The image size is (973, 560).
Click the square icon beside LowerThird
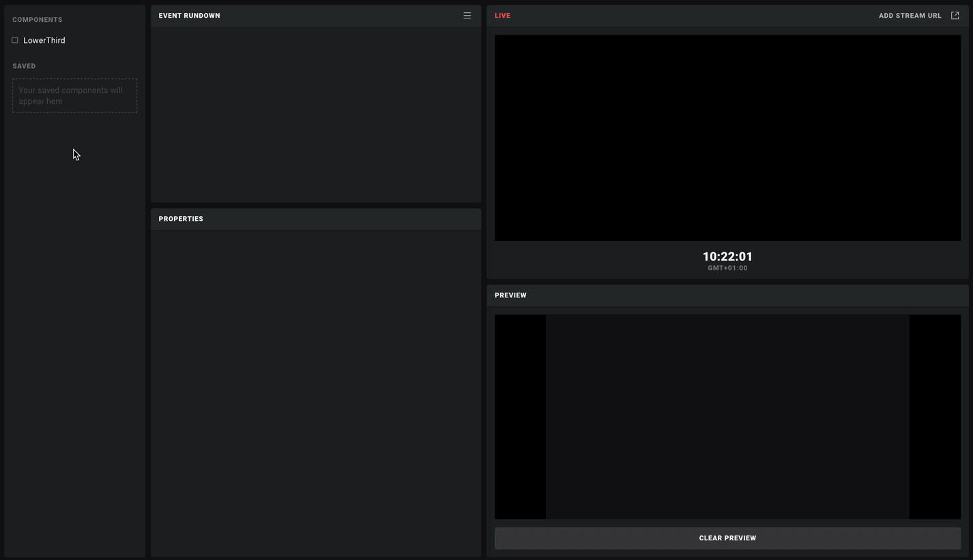(15, 40)
